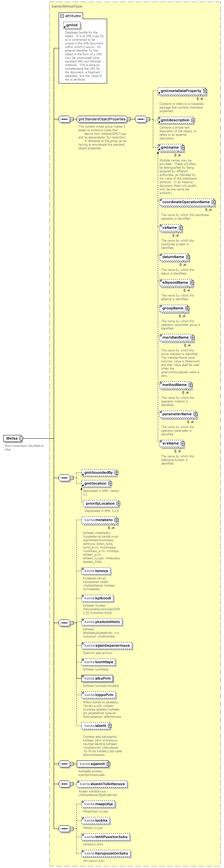The height and width of the screenshot is (868, 224).
Task: Expand gml:metaDataProperty element
Action: [205, 91]
